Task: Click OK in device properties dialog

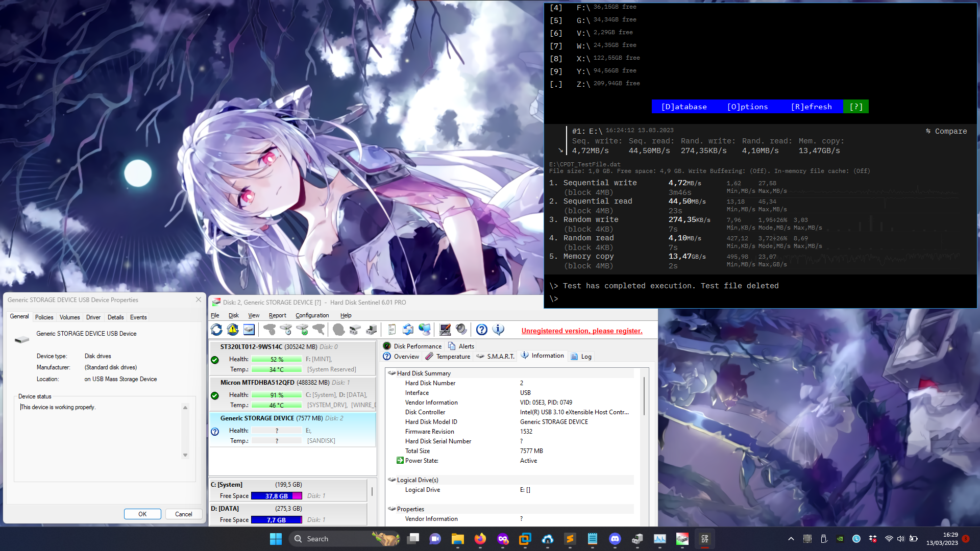Action: [142, 514]
